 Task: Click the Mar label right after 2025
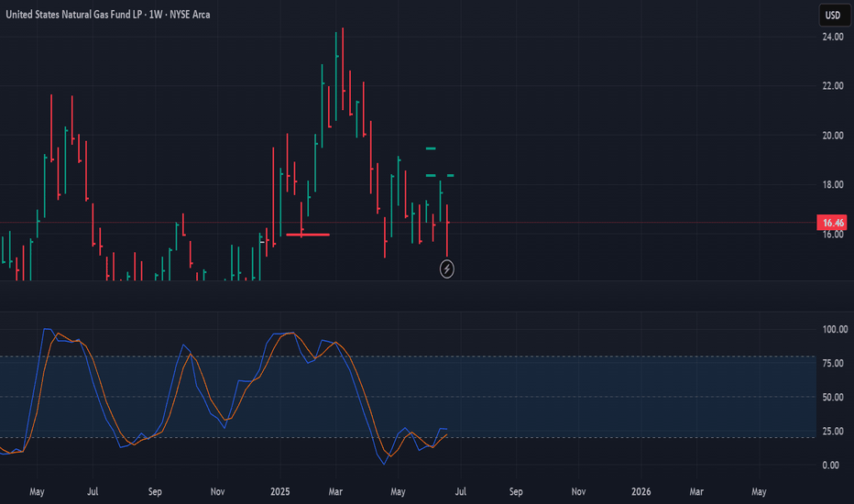335,491
